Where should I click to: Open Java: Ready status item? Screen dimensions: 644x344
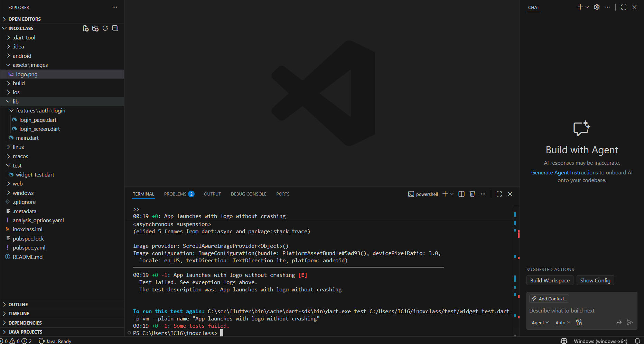(55, 341)
